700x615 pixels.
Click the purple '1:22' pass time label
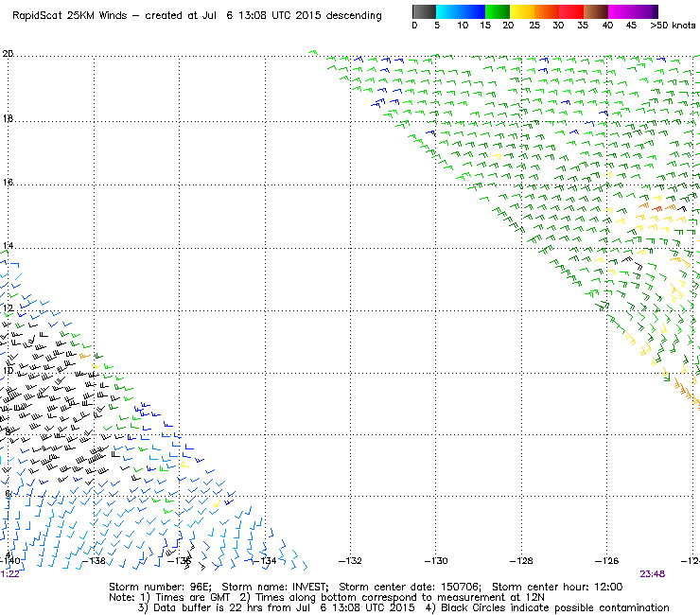tap(9, 574)
